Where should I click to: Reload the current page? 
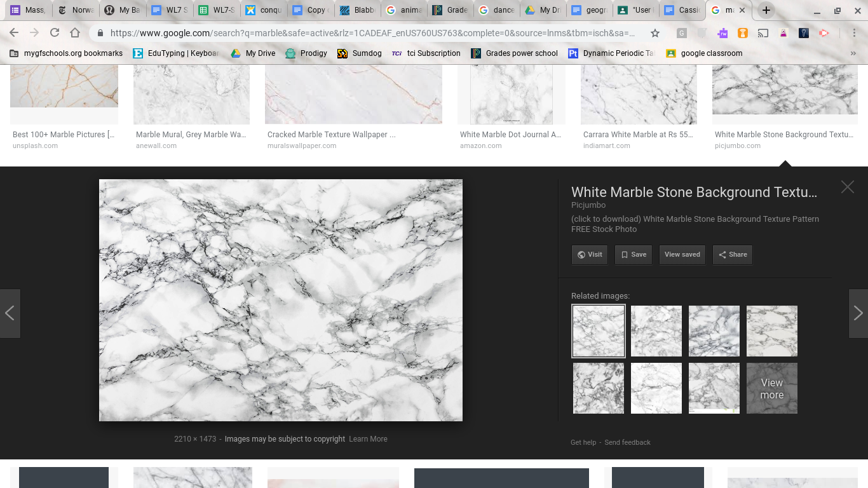tap(55, 33)
